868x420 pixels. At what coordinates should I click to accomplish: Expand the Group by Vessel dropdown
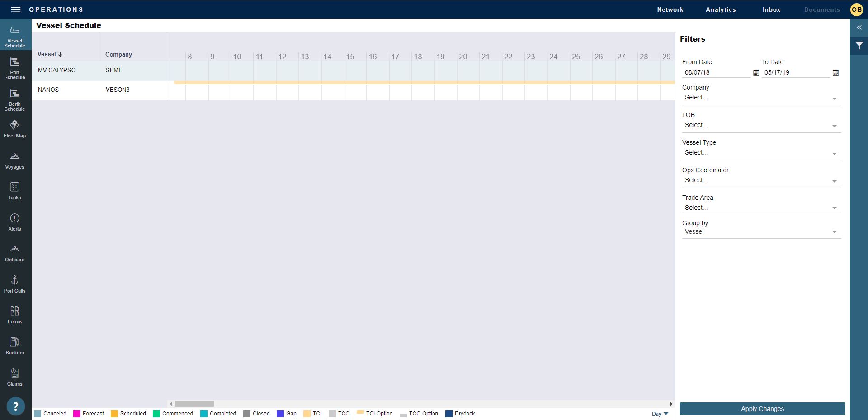coord(834,232)
